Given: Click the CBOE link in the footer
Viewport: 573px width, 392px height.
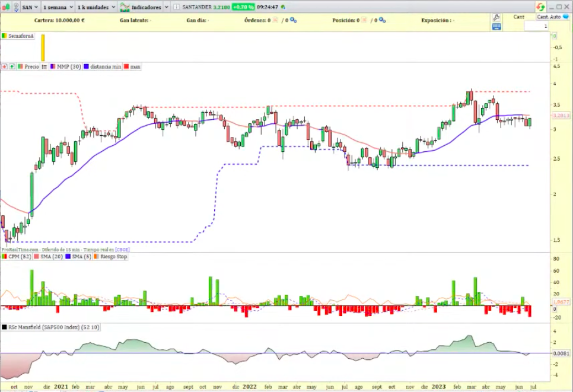Looking at the screenshot, I should [122, 250].
